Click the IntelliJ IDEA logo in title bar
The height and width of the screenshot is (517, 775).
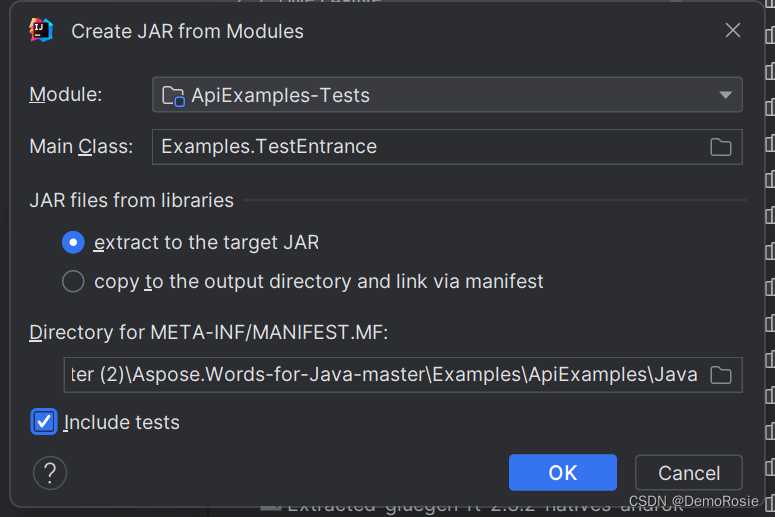pos(41,30)
